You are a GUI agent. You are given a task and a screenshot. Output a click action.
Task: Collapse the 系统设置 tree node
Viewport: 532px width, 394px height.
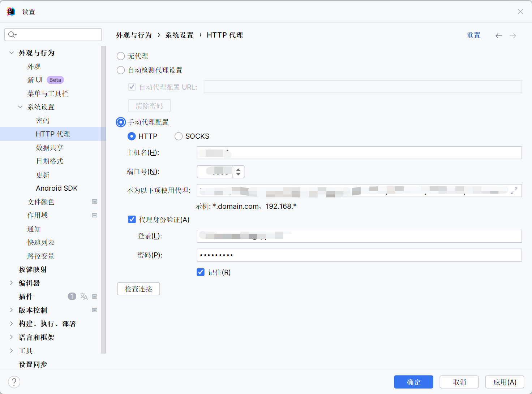point(20,107)
